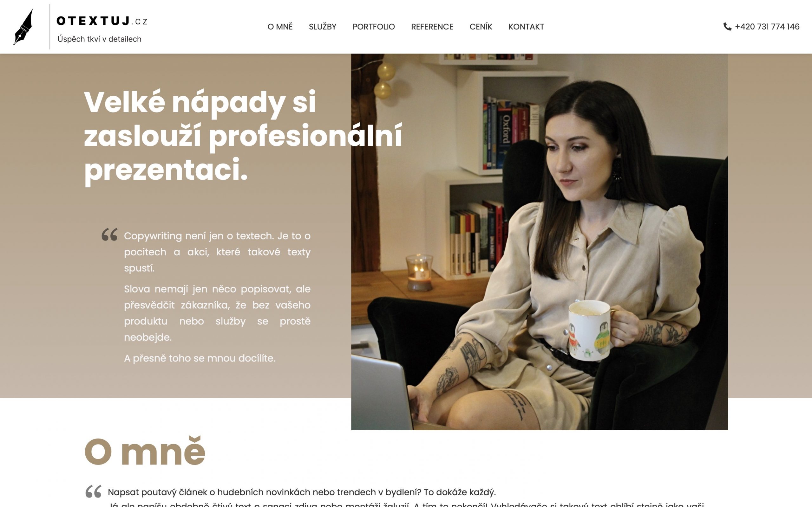Click the tagline Úspěch tkví v detailech
Viewport: 812px width, 507px height.
[x=99, y=39]
